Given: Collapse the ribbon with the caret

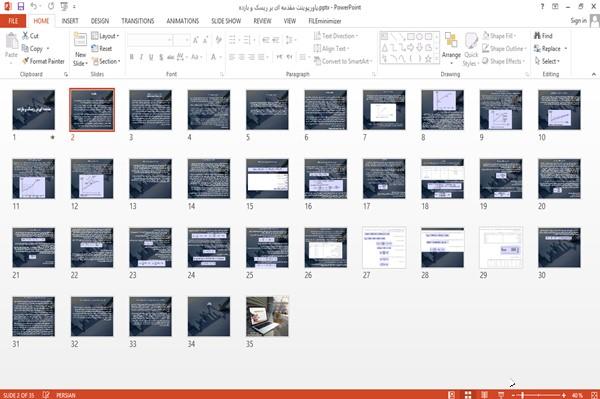Looking at the screenshot, I should pos(593,74).
